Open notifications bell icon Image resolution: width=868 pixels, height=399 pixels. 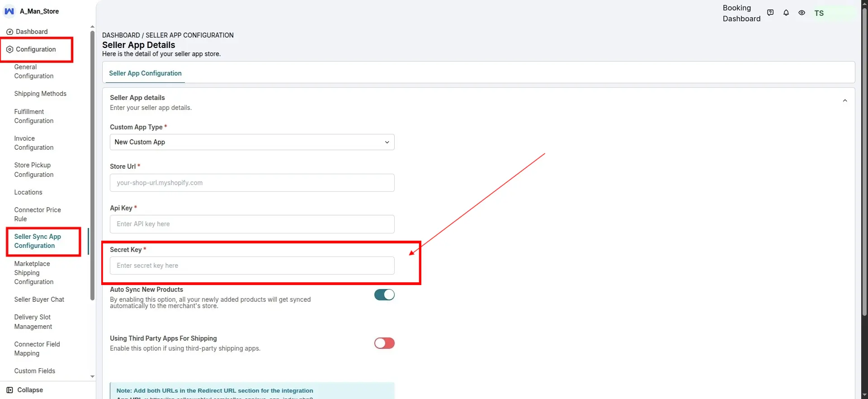pos(786,13)
